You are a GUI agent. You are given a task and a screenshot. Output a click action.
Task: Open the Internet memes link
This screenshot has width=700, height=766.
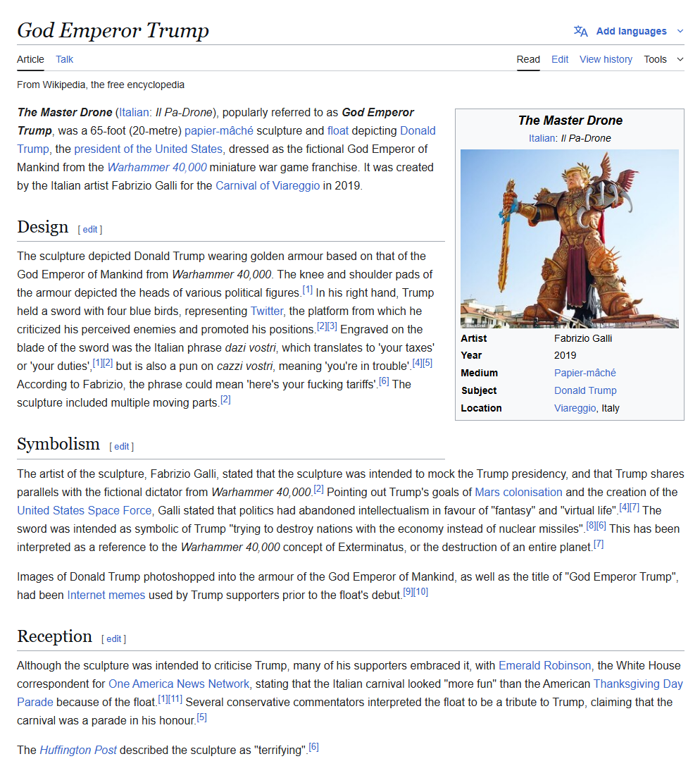click(106, 595)
